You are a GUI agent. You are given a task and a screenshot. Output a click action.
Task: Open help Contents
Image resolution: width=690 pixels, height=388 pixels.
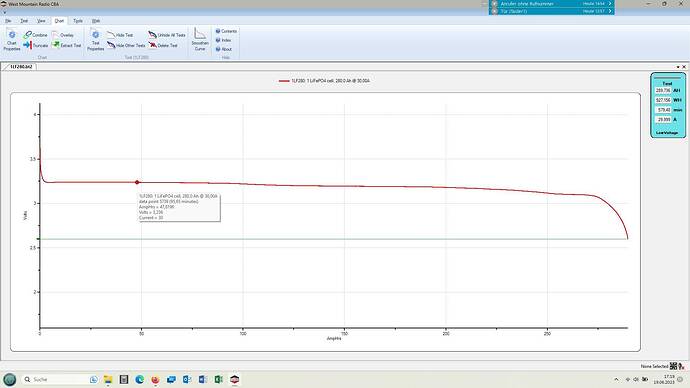click(x=226, y=31)
